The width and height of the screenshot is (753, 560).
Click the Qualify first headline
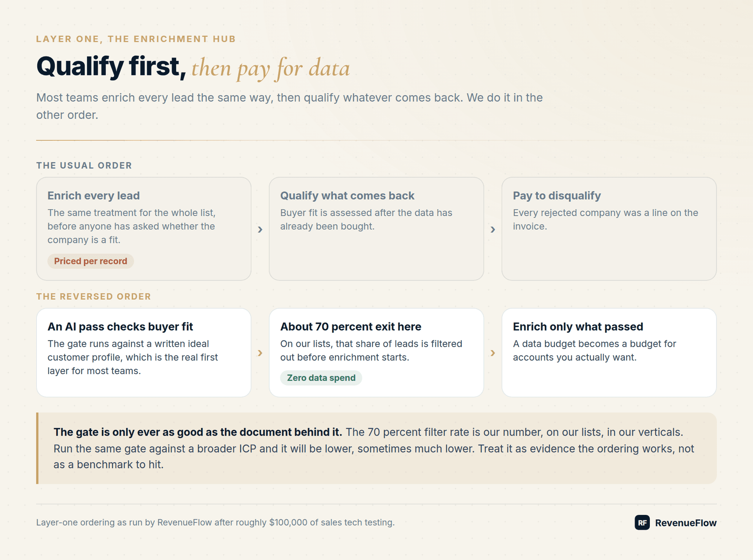pos(193,67)
